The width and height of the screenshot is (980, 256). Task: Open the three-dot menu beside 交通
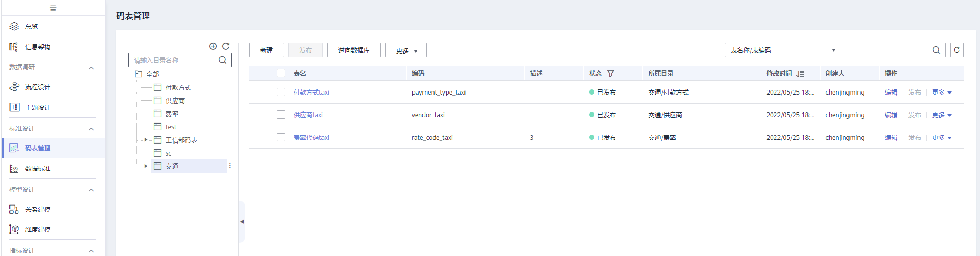click(230, 166)
